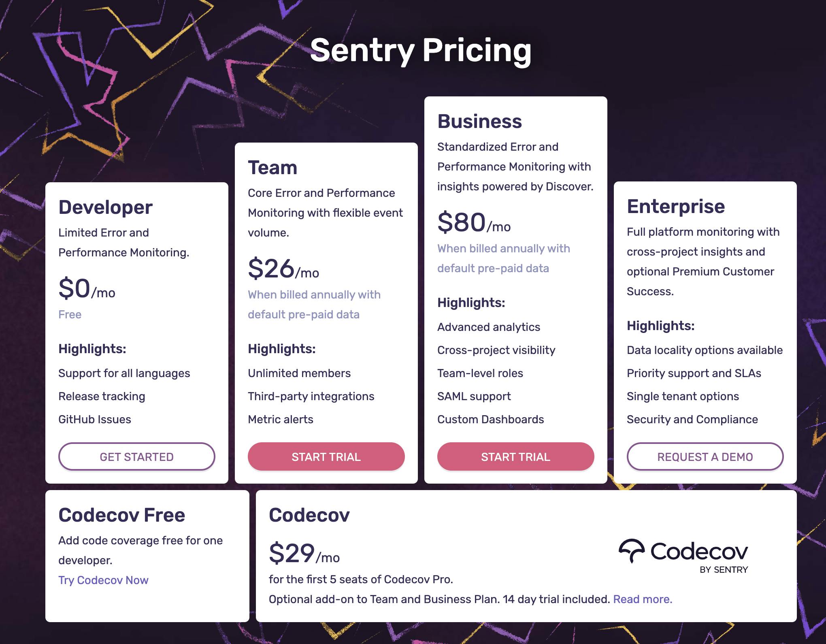Select the Enterprise plan heading
This screenshot has width=826, height=644.
tap(676, 206)
